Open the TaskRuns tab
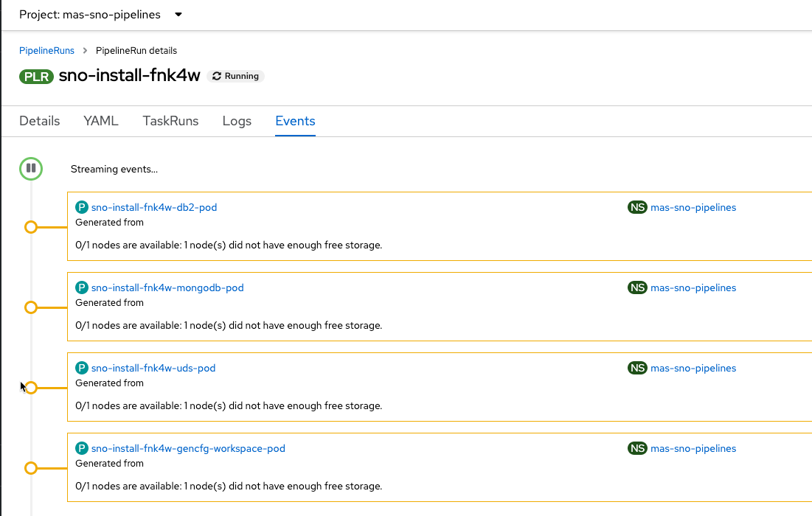Screen dimensions: 812x516 pyautogui.click(x=170, y=121)
